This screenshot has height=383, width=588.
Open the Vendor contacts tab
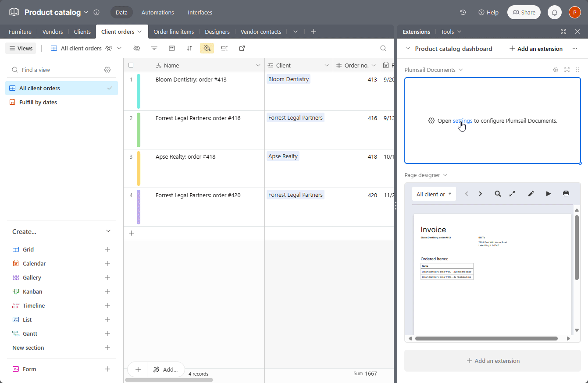tap(261, 32)
